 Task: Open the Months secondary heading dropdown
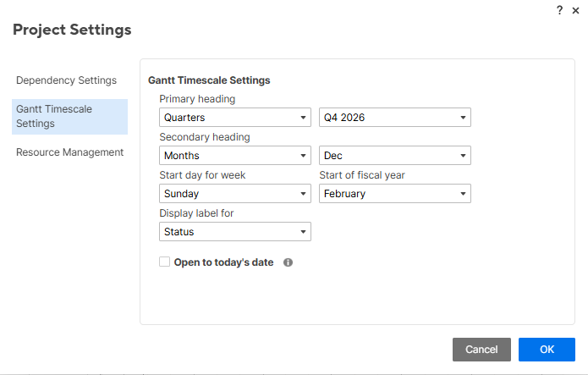pos(235,156)
